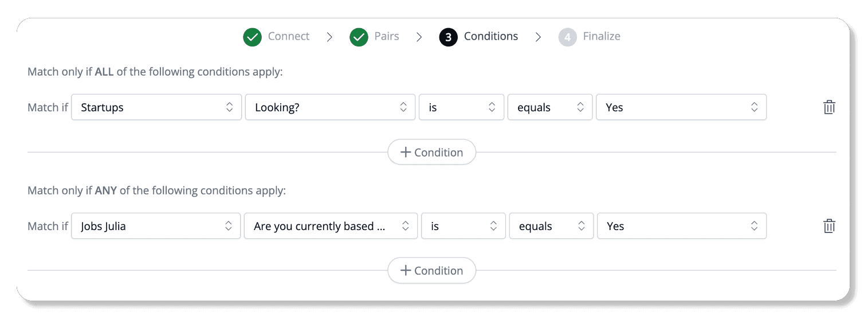Image resolution: width=868 pixels, height=323 pixels.
Task: Open the Looking? field dropdown
Action: point(330,107)
